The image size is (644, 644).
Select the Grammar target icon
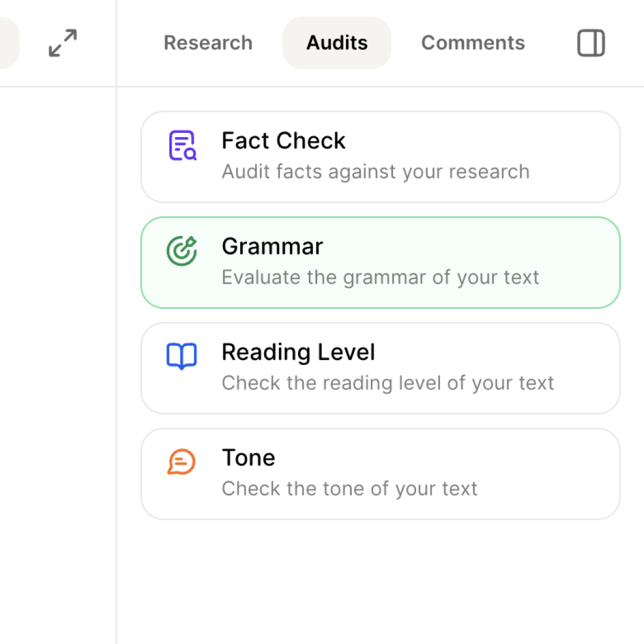point(182,250)
